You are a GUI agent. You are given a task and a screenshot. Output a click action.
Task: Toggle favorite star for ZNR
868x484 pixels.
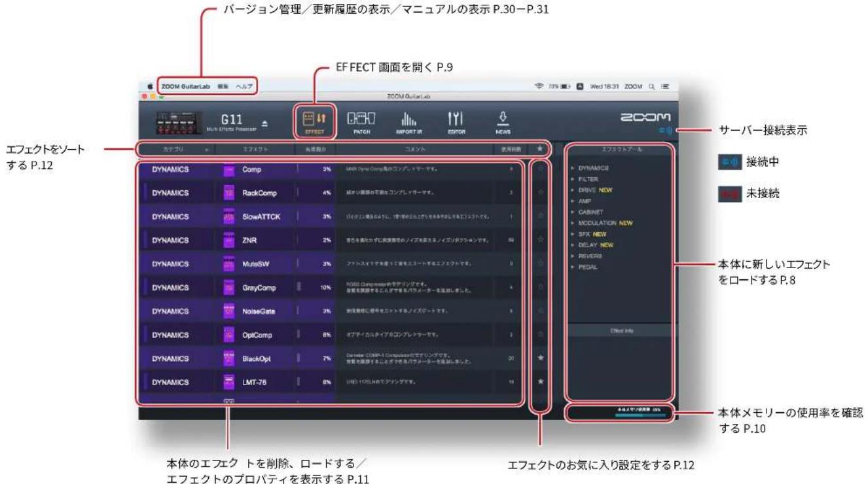pos(541,240)
